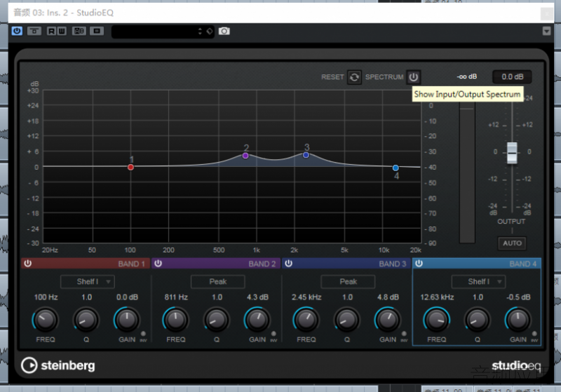The image size is (561, 392).
Task: Select light blue band 4 curve point
Action: tap(396, 168)
